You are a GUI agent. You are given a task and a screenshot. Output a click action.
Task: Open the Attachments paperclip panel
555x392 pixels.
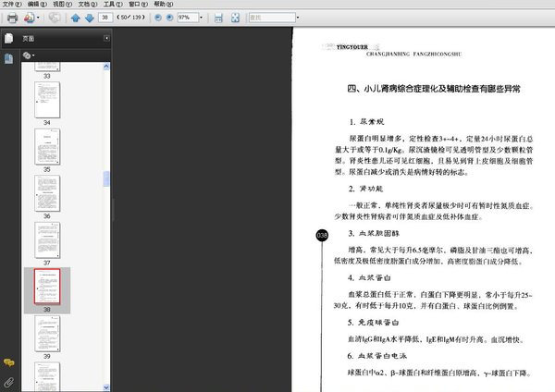pyautogui.click(x=8, y=380)
